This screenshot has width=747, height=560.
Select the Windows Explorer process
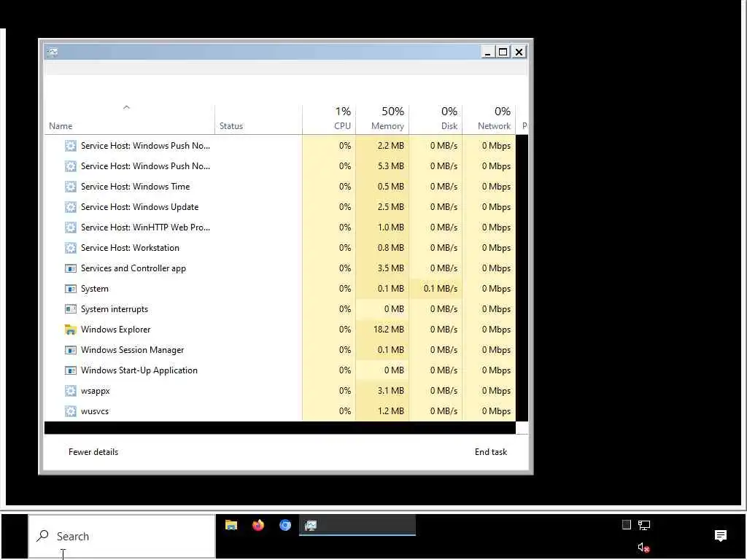[x=280, y=330]
